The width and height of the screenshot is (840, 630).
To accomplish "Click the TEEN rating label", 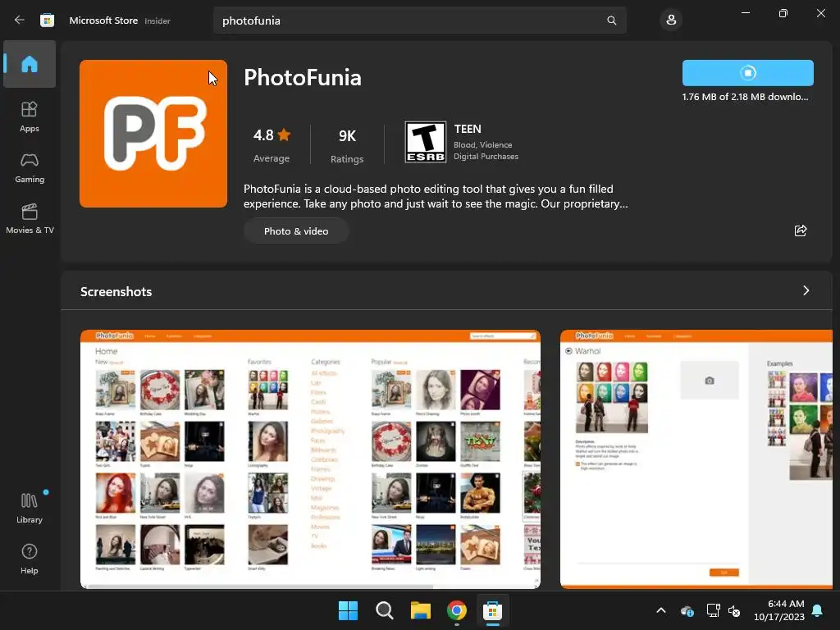I will [x=468, y=129].
